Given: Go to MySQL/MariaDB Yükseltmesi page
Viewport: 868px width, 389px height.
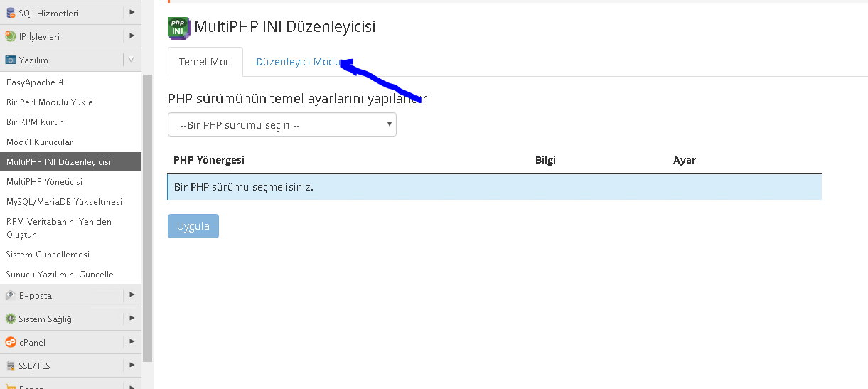Looking at the screenshot, I should point(64,202).
